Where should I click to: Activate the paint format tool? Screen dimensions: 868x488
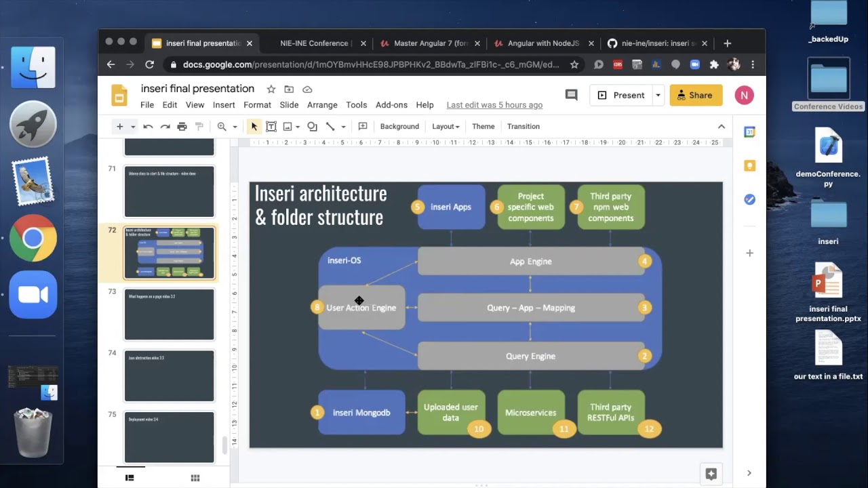pos(199,127)
